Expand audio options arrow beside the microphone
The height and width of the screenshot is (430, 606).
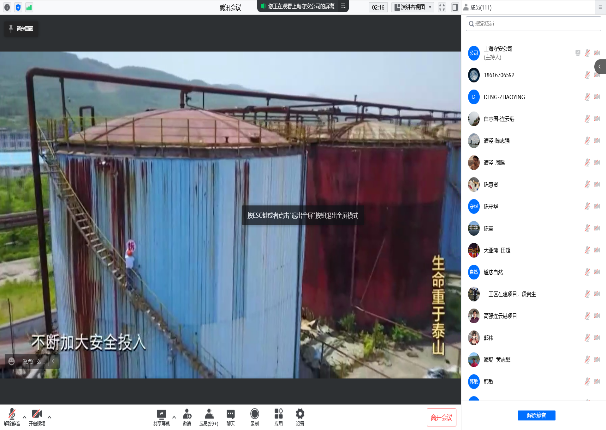(x=23, y=414)
